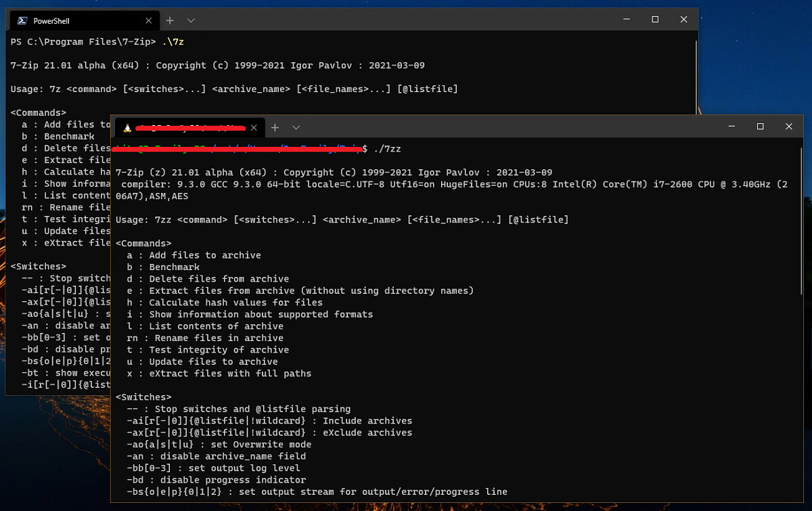The image size is (812, 511).
Task: Click the './7zz' command text
Action: coord(387,148)
